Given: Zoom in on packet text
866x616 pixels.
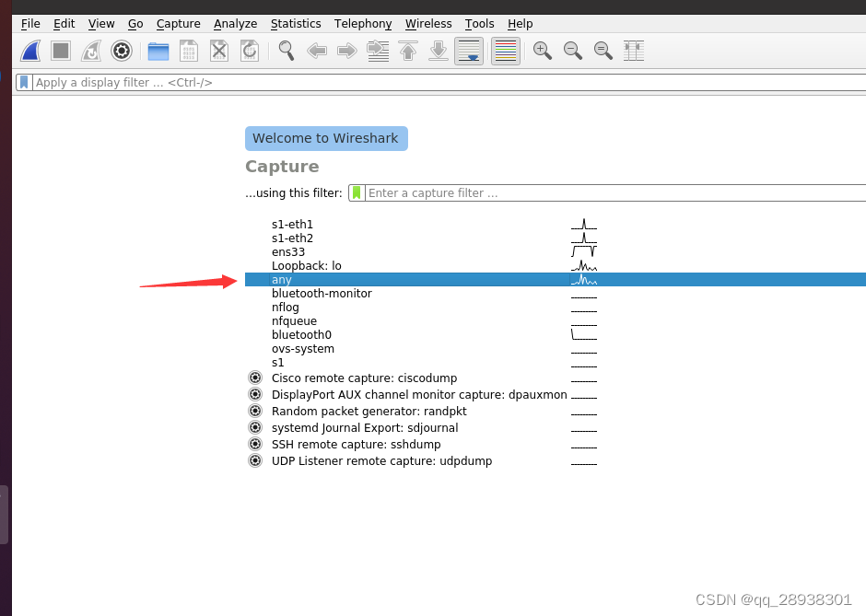Looking at the screenshot, I should click(543, 51).
